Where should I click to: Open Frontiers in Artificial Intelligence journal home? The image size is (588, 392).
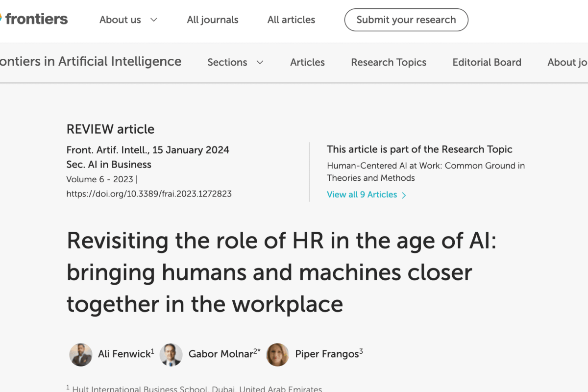[x=91, y=62]
